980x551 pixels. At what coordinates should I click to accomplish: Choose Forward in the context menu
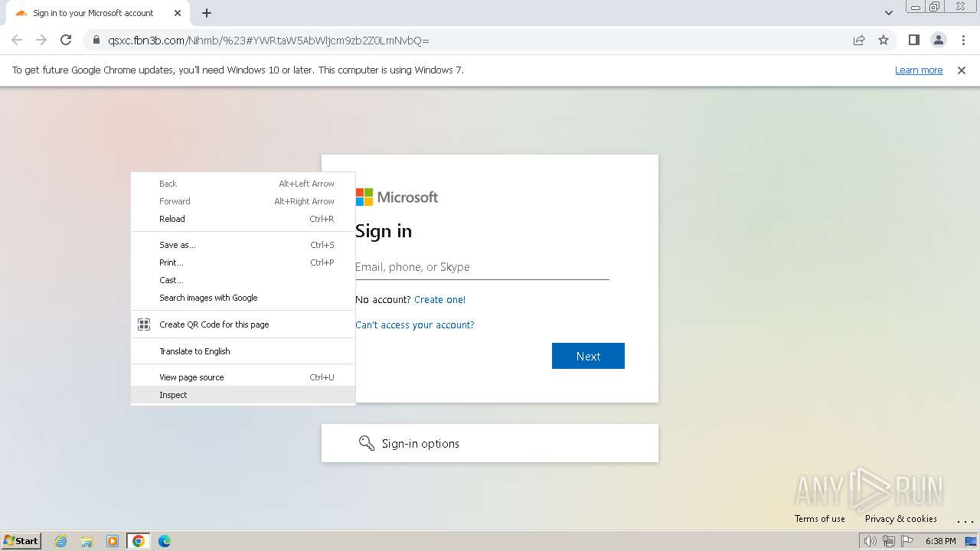pos(243,201)
